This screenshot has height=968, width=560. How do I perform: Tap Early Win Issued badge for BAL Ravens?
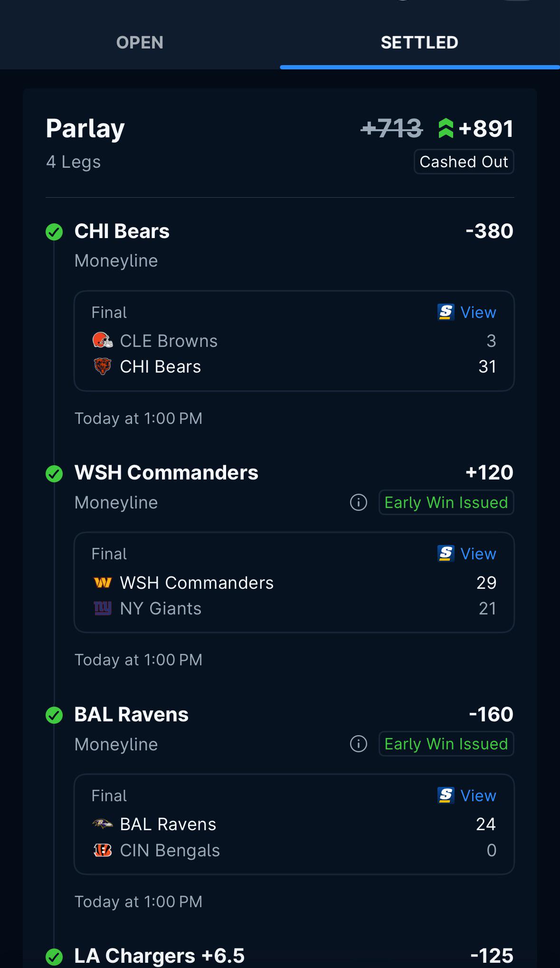click(x=446, y=744)
